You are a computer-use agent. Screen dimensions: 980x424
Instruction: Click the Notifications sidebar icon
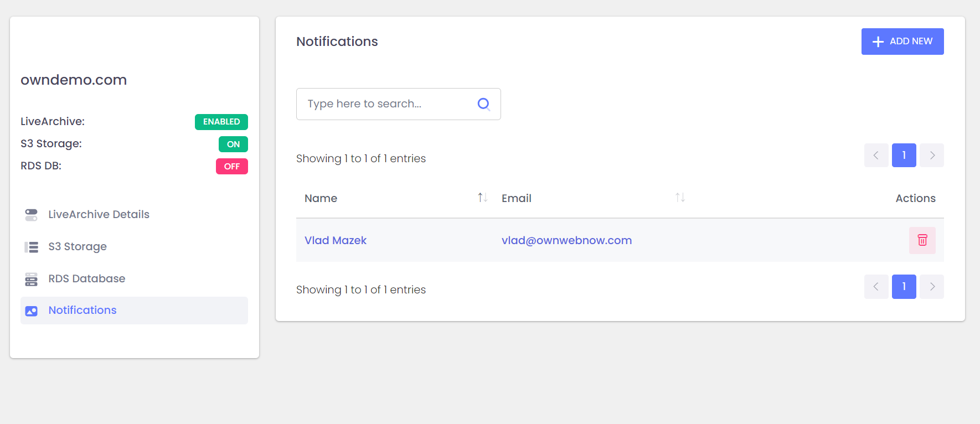tap(32, 311)
